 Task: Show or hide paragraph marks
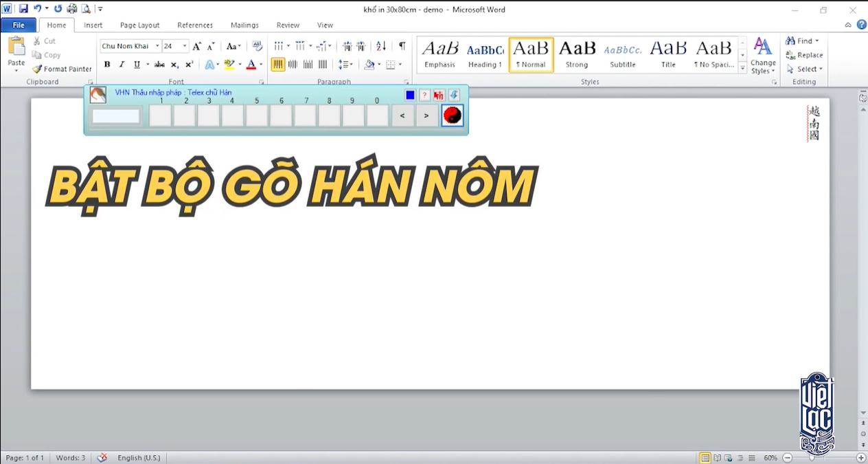click(402, 46)
